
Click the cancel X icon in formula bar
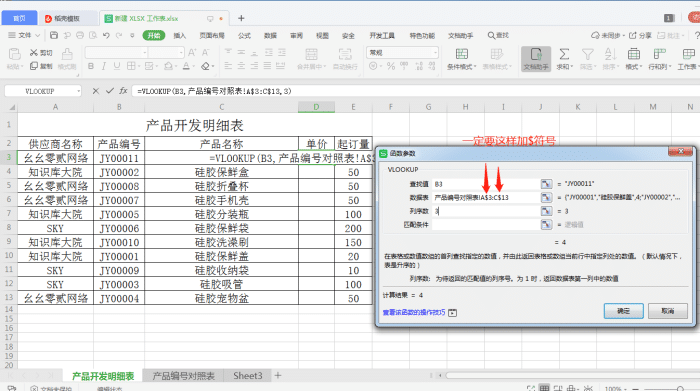pos(96,91)
